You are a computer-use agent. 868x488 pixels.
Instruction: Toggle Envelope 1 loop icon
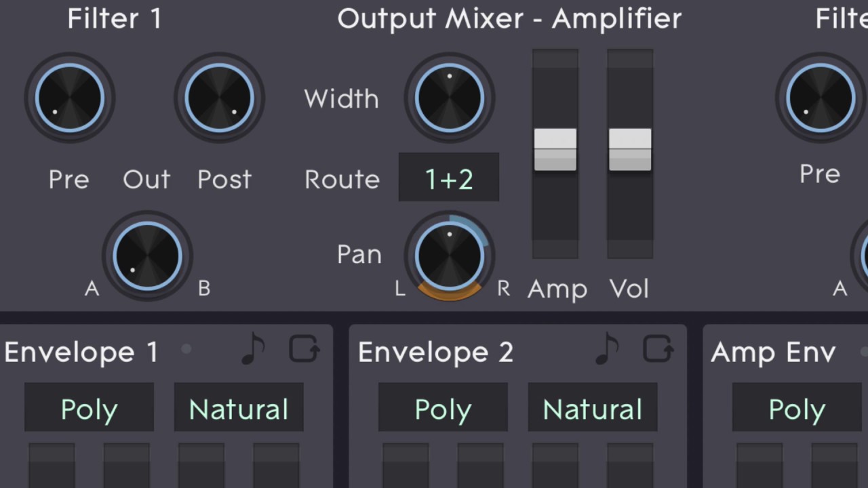[x=304, y=349]
